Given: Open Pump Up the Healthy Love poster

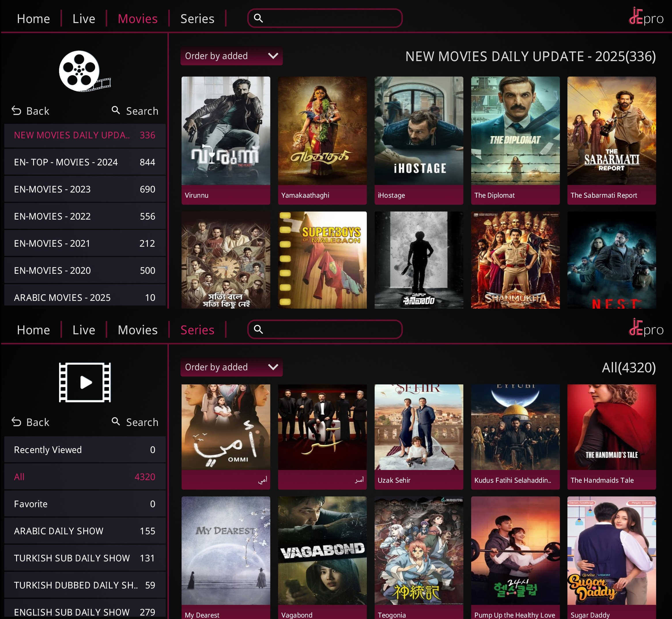Looking at the screenshot, I should [515, 558].
